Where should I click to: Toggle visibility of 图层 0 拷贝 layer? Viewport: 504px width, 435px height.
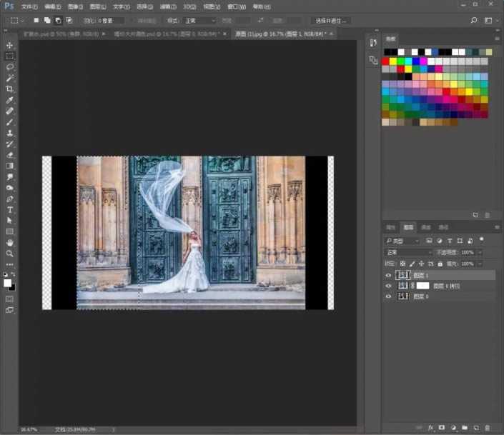point(389,286)
